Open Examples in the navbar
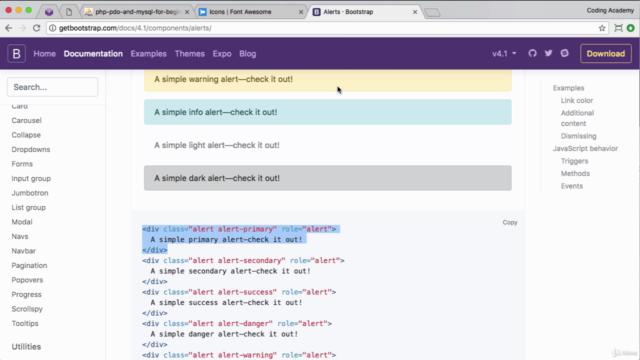 (149, 53)
